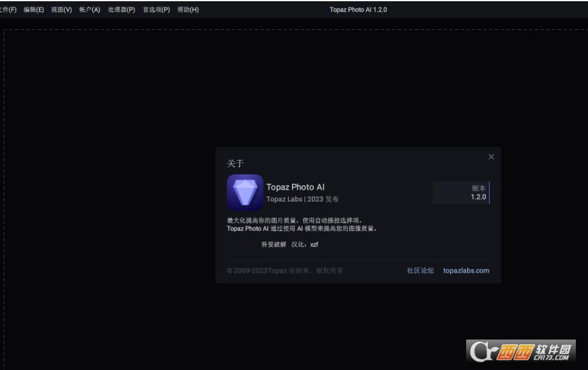Image resolution: width=588 pixels, height=370 pixels.
Task: Click the Topaz Photo AI 1.2.0 window title
Action: click(358, 10)
